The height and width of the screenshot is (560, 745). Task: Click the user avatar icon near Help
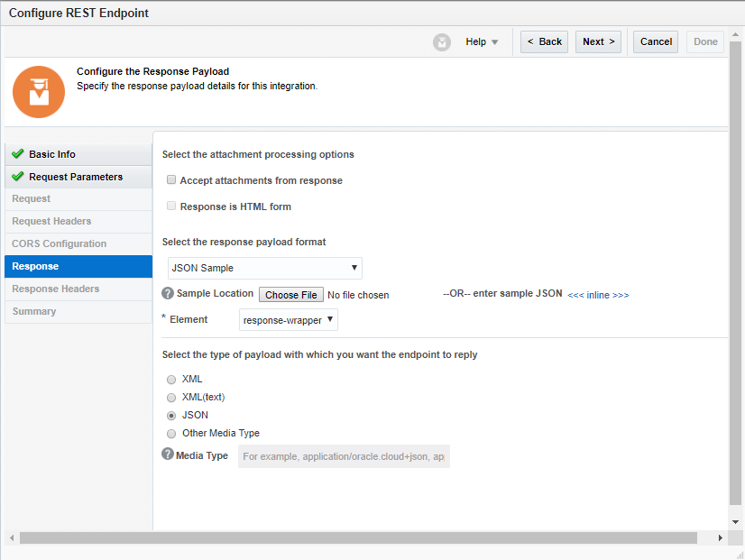[441, 41]
